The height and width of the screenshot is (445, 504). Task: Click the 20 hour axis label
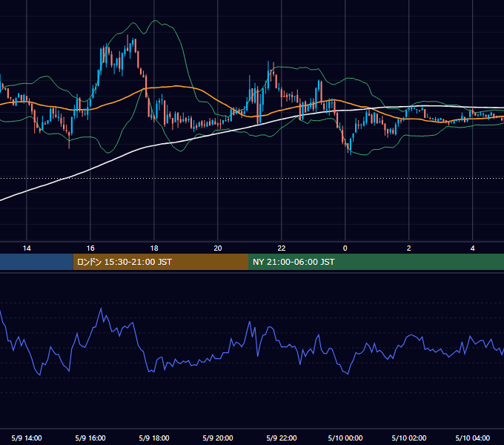pos(218,248)
